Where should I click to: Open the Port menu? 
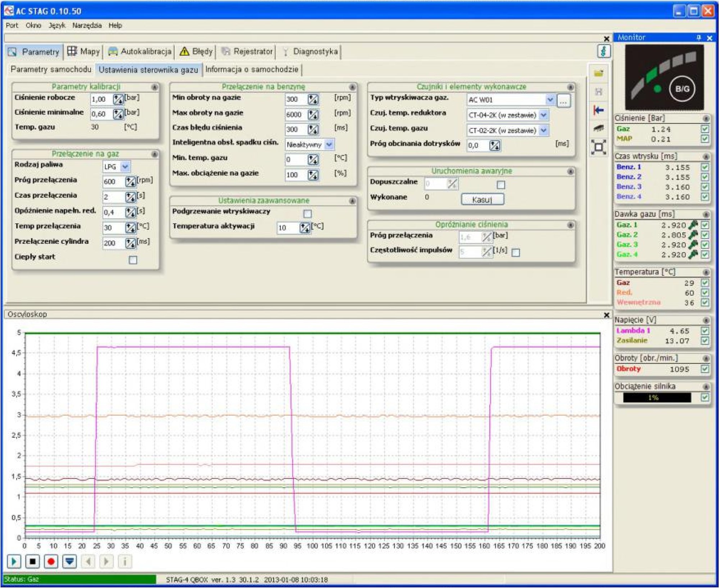click(12, 25)
